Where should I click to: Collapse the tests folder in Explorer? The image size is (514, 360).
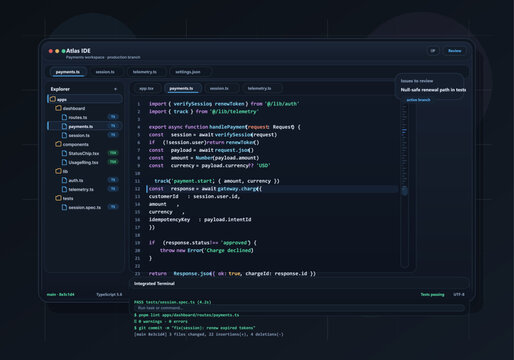[85, 198]
